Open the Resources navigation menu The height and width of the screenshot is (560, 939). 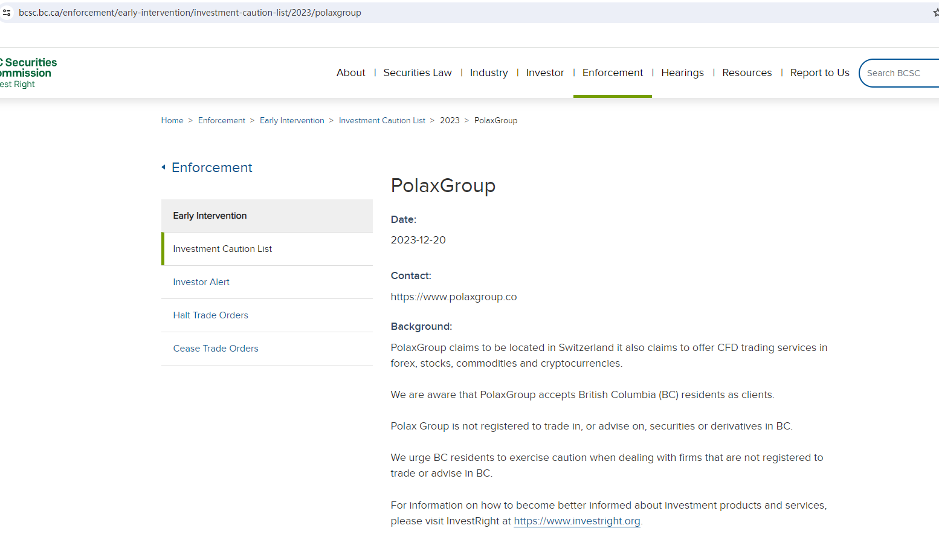747,72
